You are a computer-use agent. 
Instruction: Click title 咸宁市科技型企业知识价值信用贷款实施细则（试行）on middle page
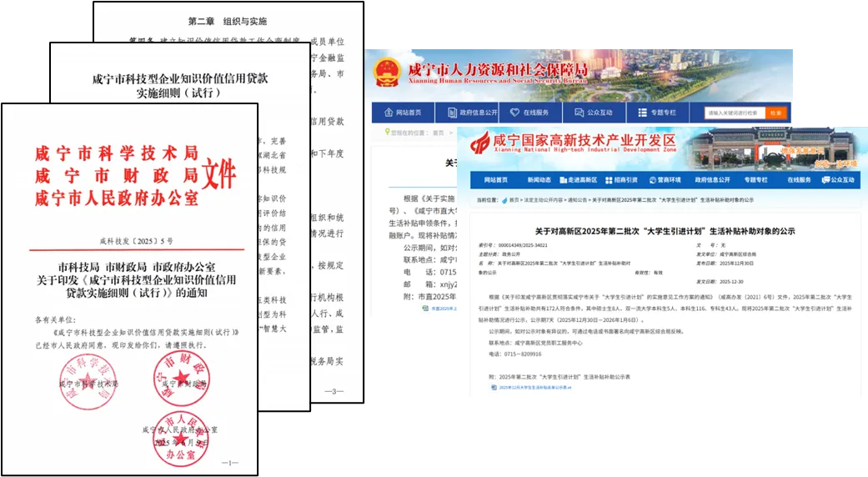179,86
